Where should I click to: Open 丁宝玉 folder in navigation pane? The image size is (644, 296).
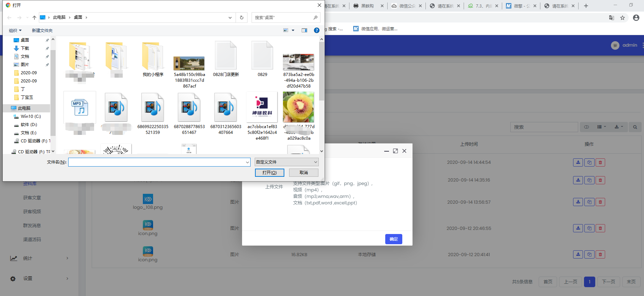pyautogui.click(x=27, y=97)
